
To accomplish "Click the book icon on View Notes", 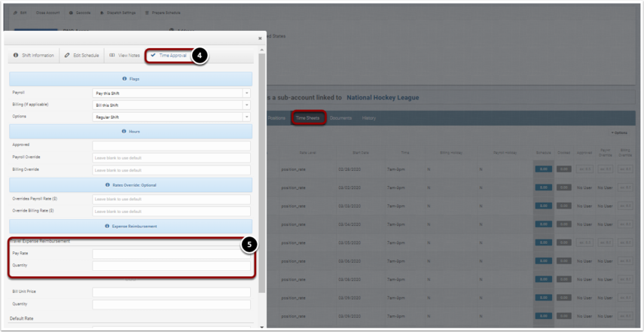I will [112, 56].
